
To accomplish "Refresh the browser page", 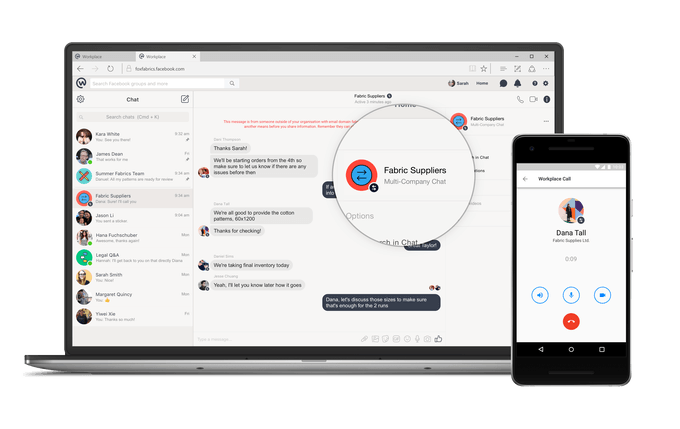I will pyautogui.click(x=110, y=69).
